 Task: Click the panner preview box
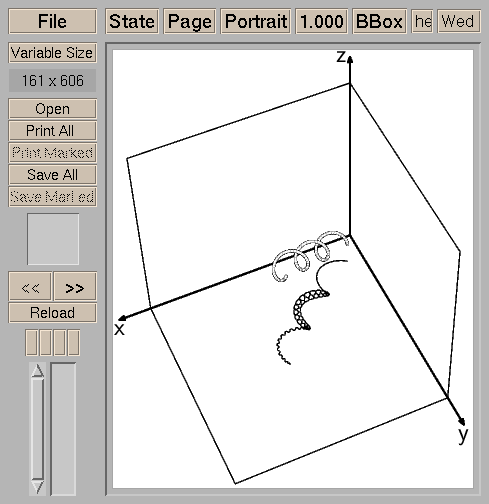[x=53, y=239]
